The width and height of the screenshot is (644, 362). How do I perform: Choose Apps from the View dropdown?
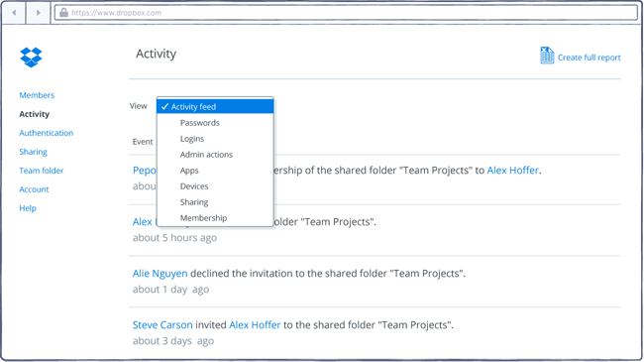click(189, 171)
